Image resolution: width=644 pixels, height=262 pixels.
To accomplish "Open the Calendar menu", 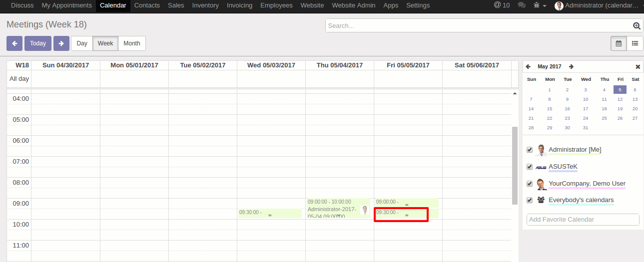I will [113, 5].
